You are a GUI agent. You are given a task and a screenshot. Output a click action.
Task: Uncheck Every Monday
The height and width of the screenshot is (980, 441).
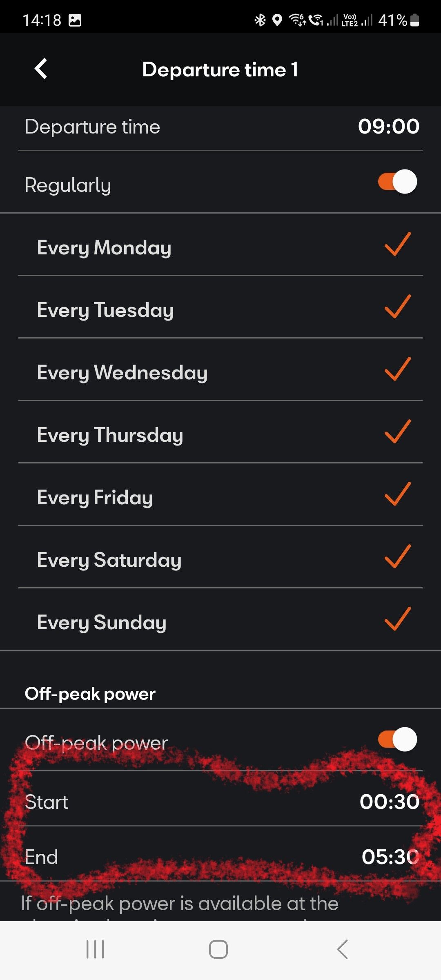pos(397,245)
